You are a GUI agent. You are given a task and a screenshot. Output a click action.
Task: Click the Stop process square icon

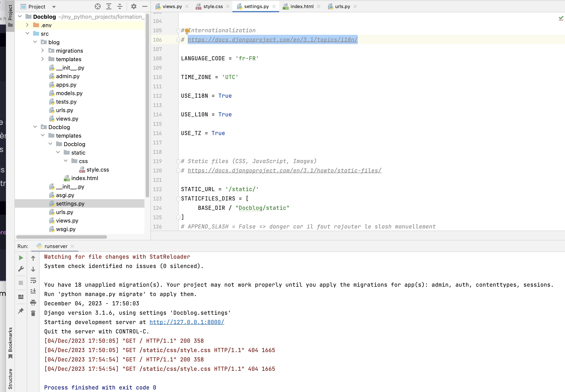pos(21,283)
